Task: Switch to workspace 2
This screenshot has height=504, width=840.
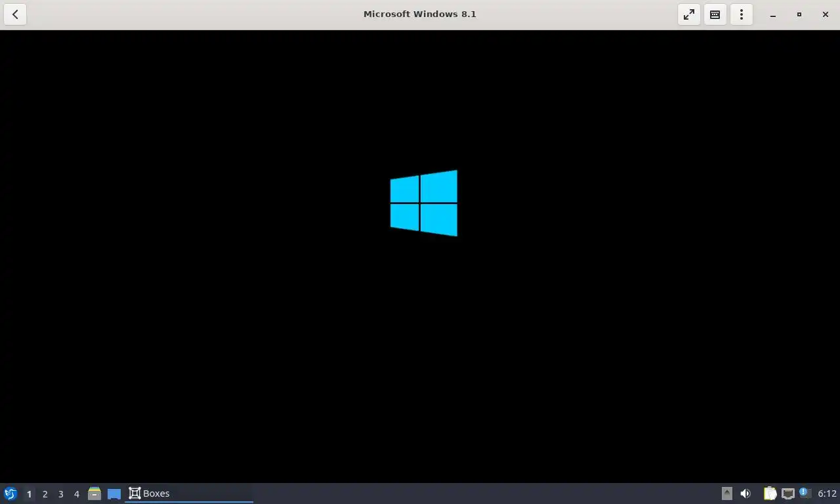Action: (x=45, y=493)
